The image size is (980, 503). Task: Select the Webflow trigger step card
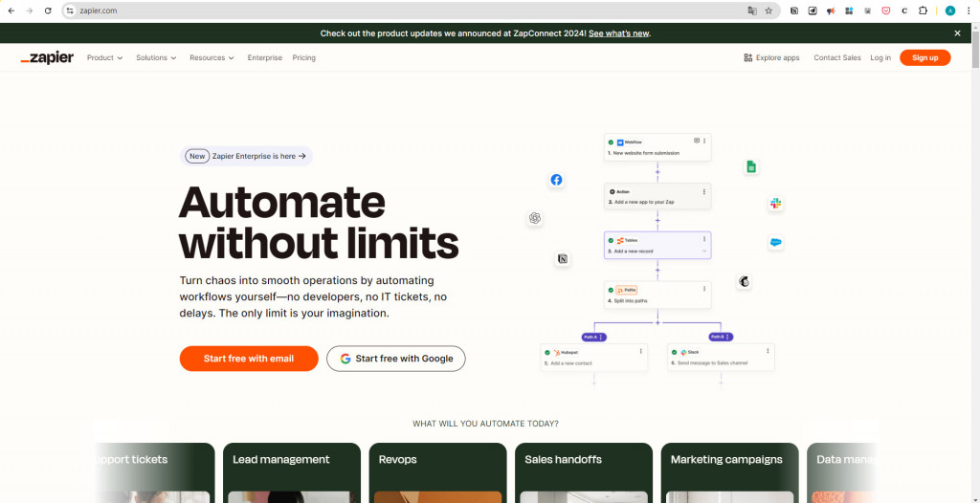[657, 147]
